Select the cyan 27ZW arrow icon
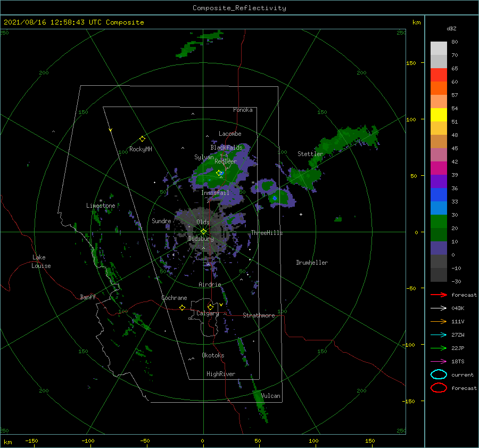The width and height of the screenshot is (479, 448). point(439,335)
